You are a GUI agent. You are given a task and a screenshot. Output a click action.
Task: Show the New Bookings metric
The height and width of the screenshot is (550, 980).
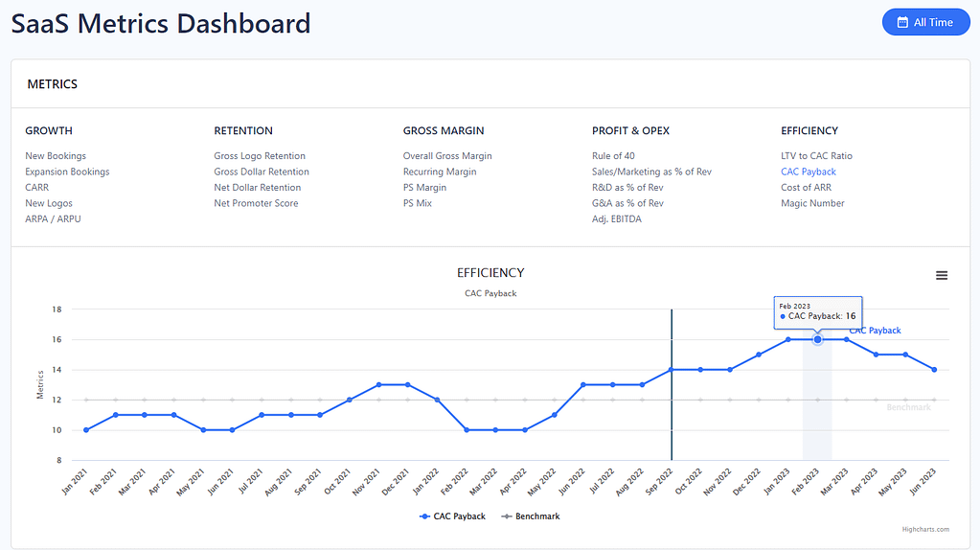tap(56, 156)
